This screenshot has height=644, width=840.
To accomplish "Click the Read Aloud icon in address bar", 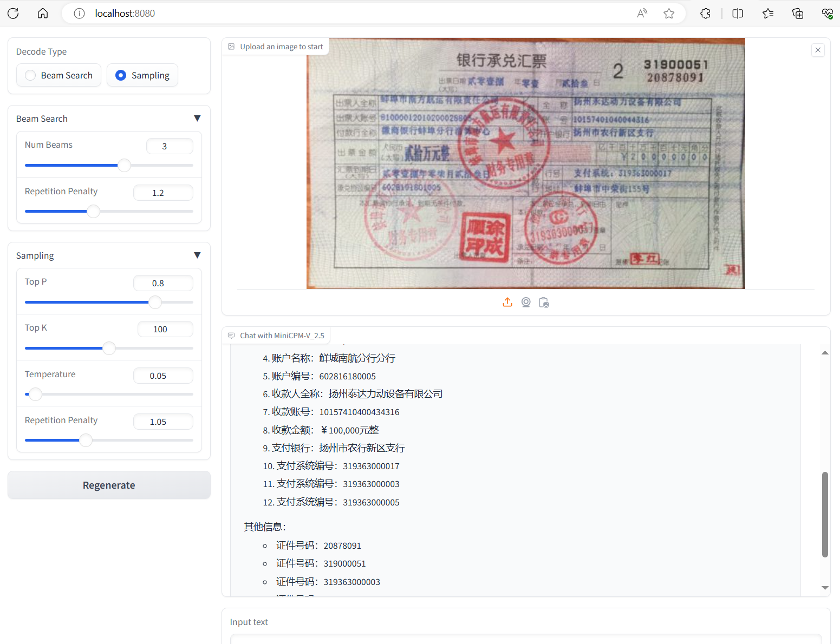I will coord(642,14).
